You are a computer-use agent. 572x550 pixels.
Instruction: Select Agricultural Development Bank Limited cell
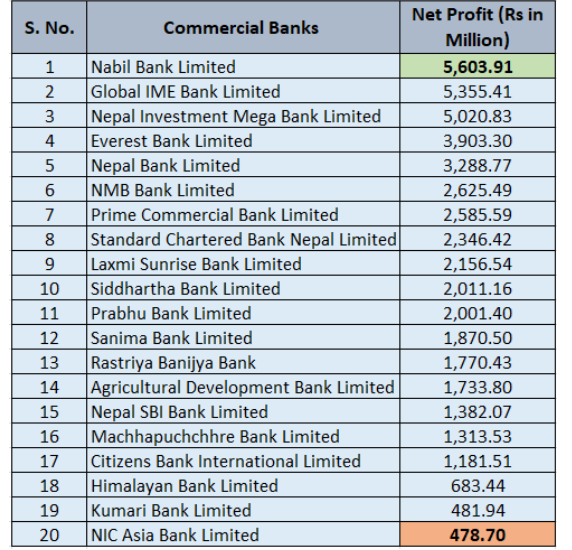pos(243,387)
